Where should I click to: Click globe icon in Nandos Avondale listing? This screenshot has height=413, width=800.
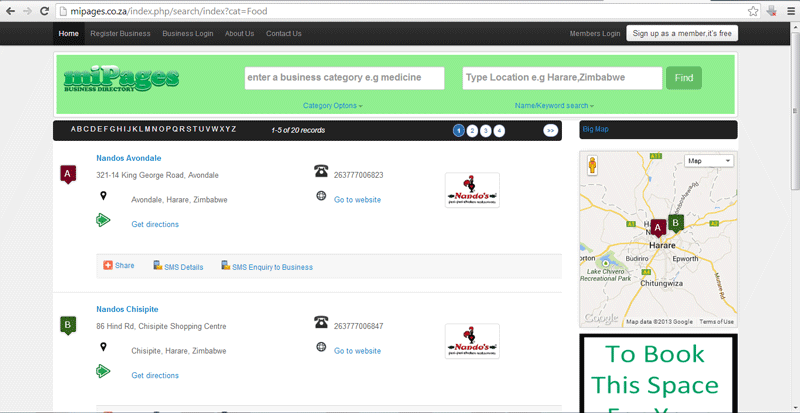(321, 196)
